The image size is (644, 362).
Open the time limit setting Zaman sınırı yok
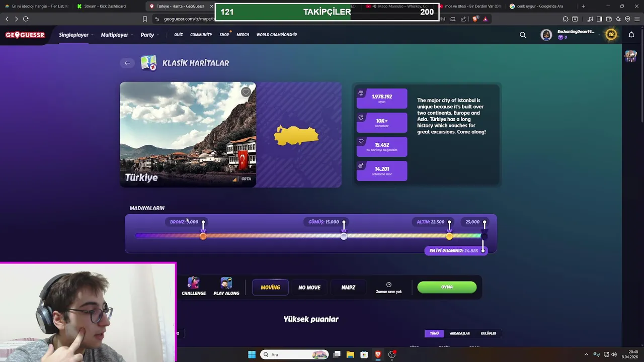[x=388, y=288]
